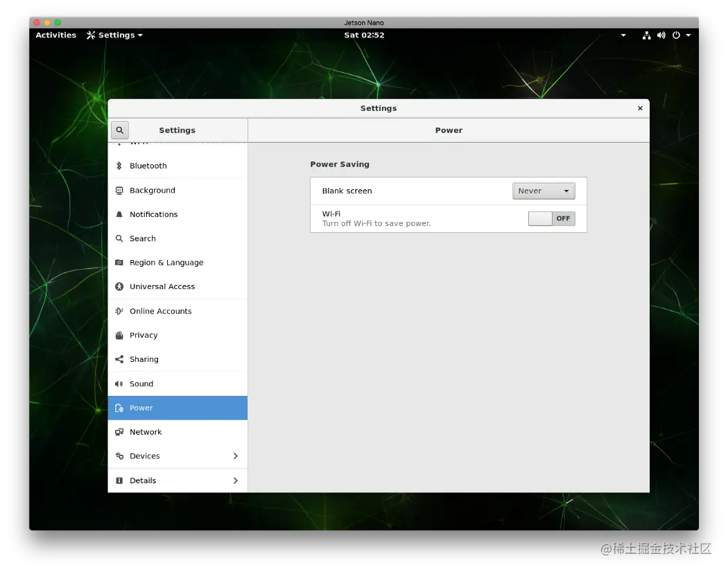The image size is (728, 572).
Task: Open Online Accounts panel
Action: pyautogui.click(x=177, y=311)
